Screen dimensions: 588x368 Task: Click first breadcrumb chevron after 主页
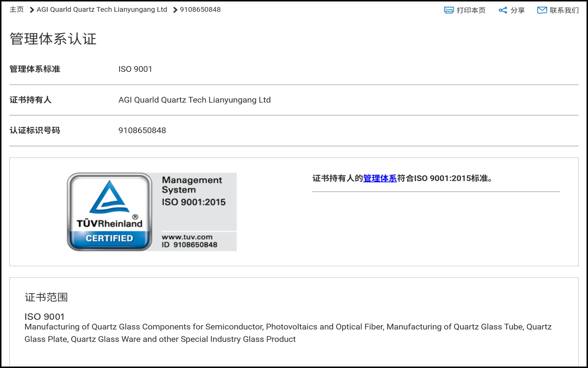coord(32,10)
